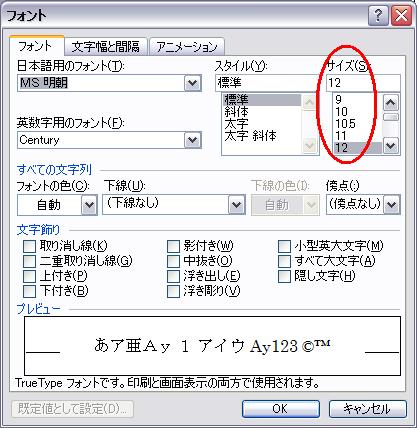
Task: Open the フォントの色 dropdown
Action: point(89,205)
